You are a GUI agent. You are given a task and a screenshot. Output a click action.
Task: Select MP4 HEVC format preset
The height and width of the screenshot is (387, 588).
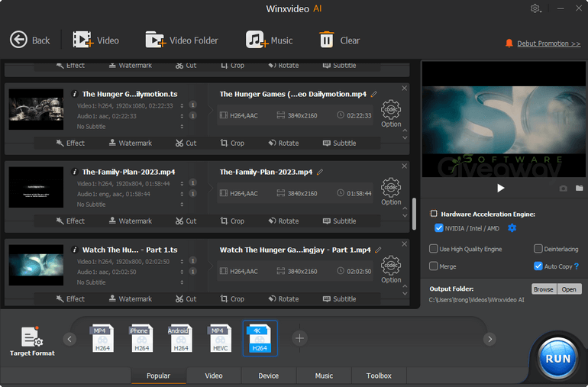coord(220,338)
